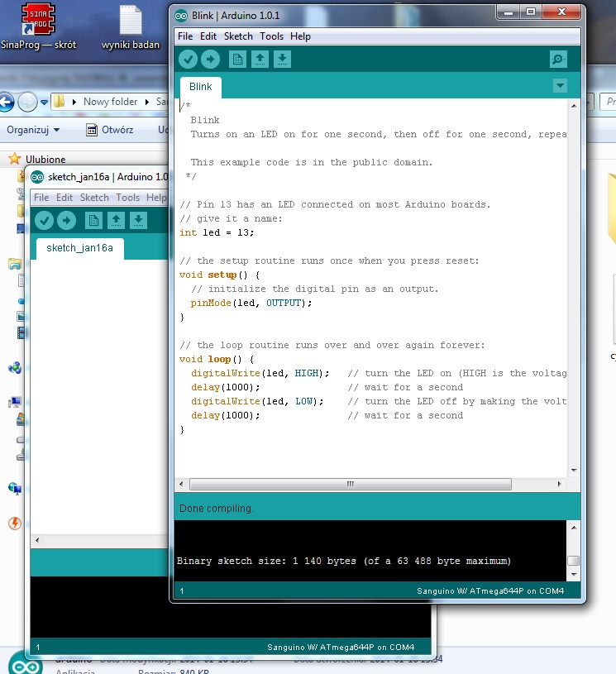This screenshot has height=674, width=616.
Task: Click Ulubione favorites star icon
Action: point(15,159)
